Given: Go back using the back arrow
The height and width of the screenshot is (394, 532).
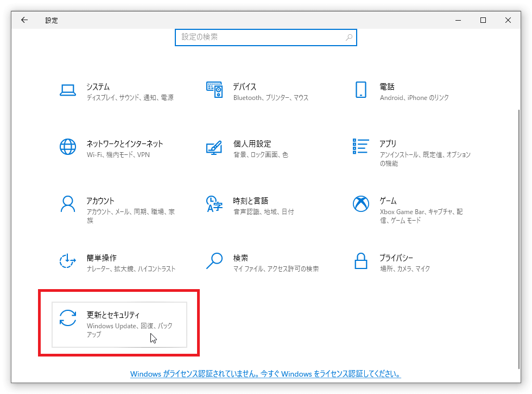Looking at the screenshot, I should coord(24,20).
